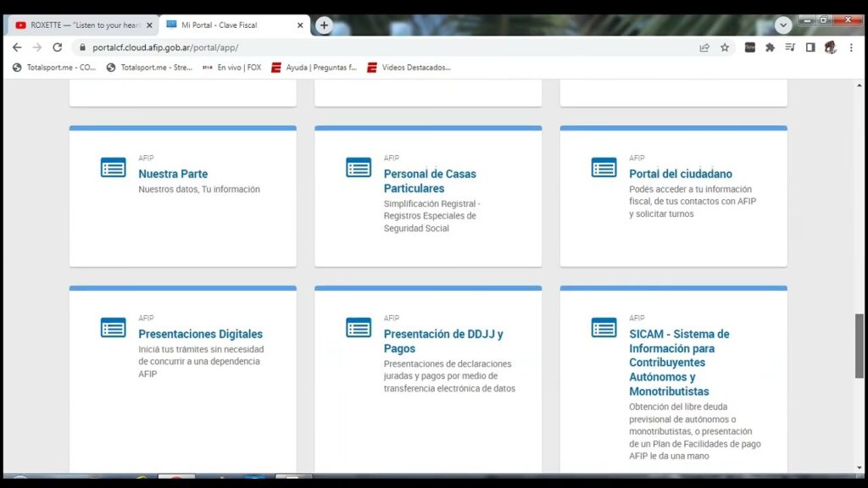Toggle the browser side panel
Viewport: 868px width, 488px height.
810,47
